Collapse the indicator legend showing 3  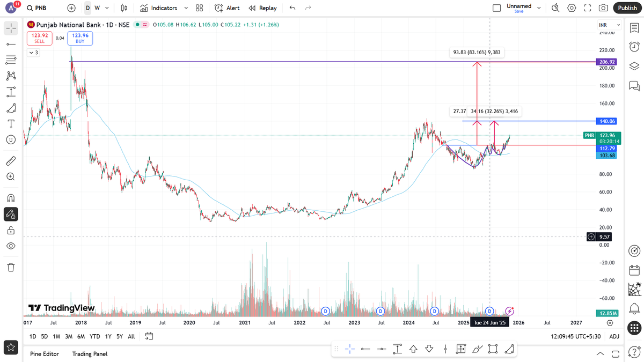(x=33, y=53)
